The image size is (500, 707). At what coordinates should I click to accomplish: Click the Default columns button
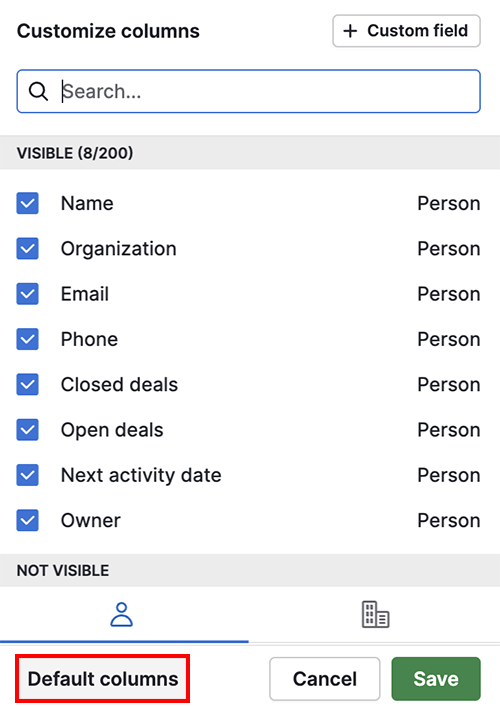pyautogui.click(x=103, y=679)
